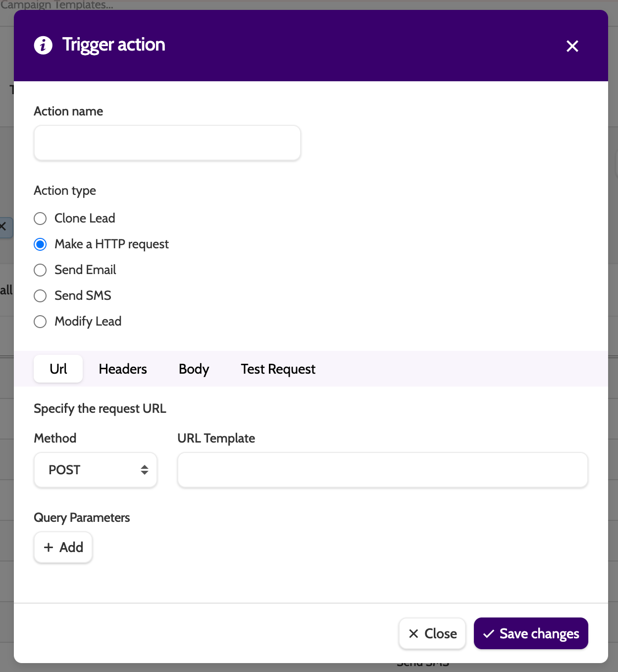Image resolution: width=618 pixels, height=672 pixels.
Task: Click the plus icon in the Add button
Action: coord(49,547)
